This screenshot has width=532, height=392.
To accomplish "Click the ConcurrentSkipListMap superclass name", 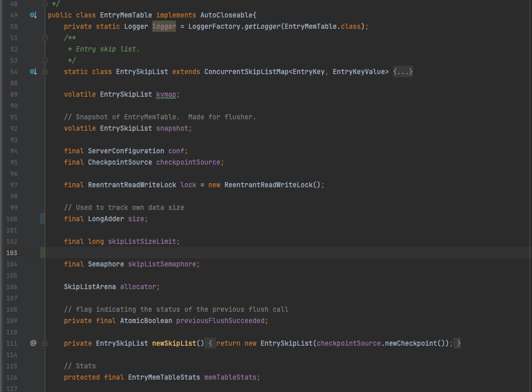I will tap(246, 72).
